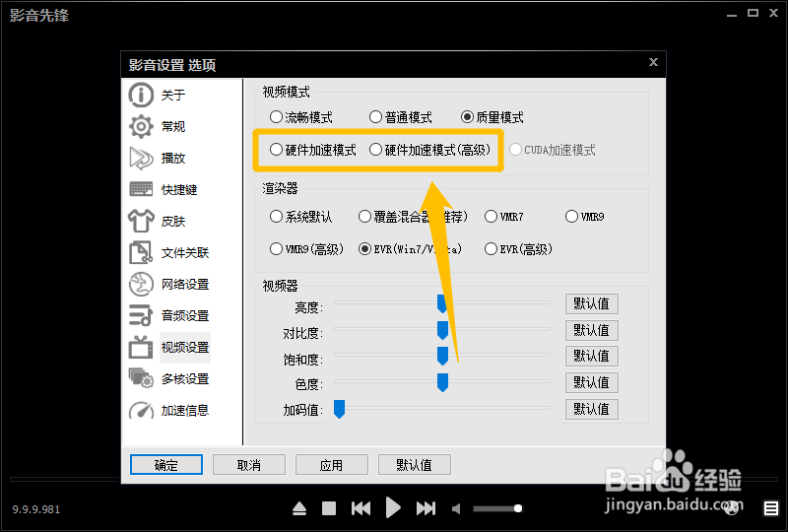Screen dimensions: 788x532
Task: Open the 播放 settings page
Action: (173, 159)
